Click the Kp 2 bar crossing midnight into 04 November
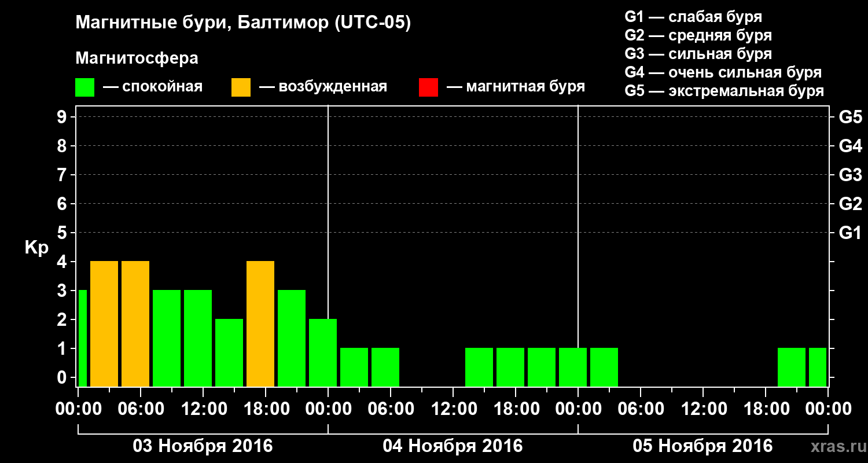This screenshot has width=868, height=463. pos(323,352)
